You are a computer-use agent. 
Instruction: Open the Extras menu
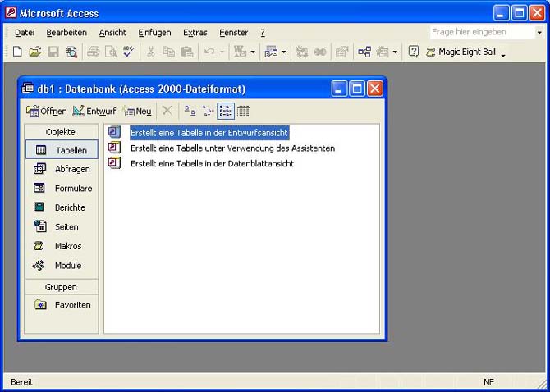(x=195, y=33)
